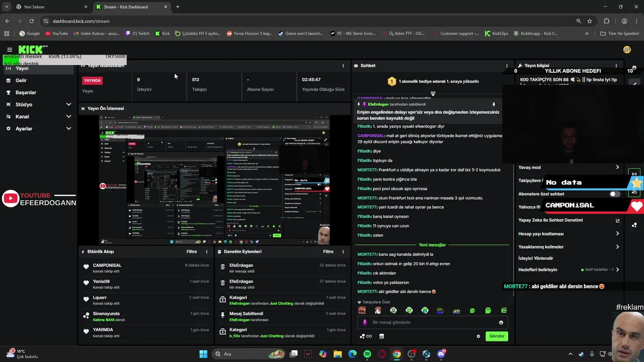Unpin the pinned EfeErdogan message
The image size is (644, 362).
[x=494, y=105]
